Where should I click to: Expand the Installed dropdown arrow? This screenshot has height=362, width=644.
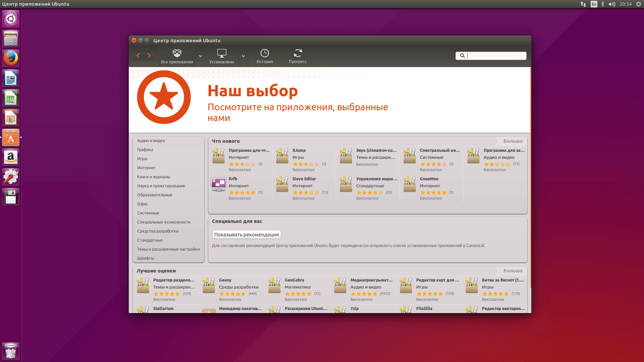pos(243,56)
